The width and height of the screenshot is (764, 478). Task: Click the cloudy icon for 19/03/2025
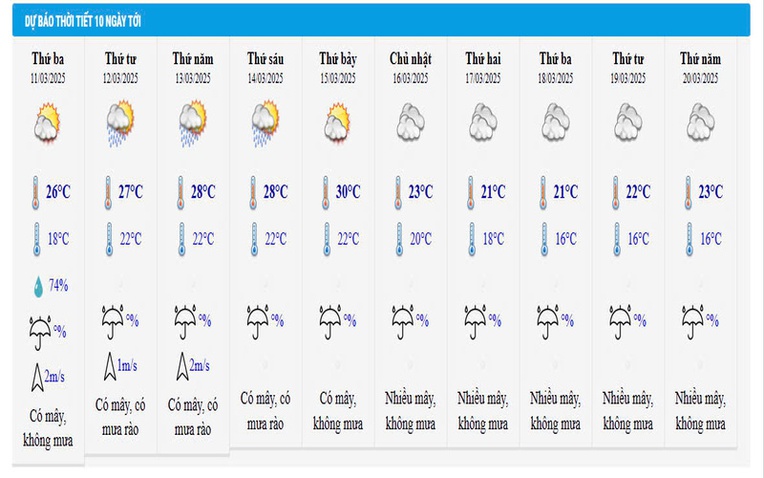pos(628,121)
